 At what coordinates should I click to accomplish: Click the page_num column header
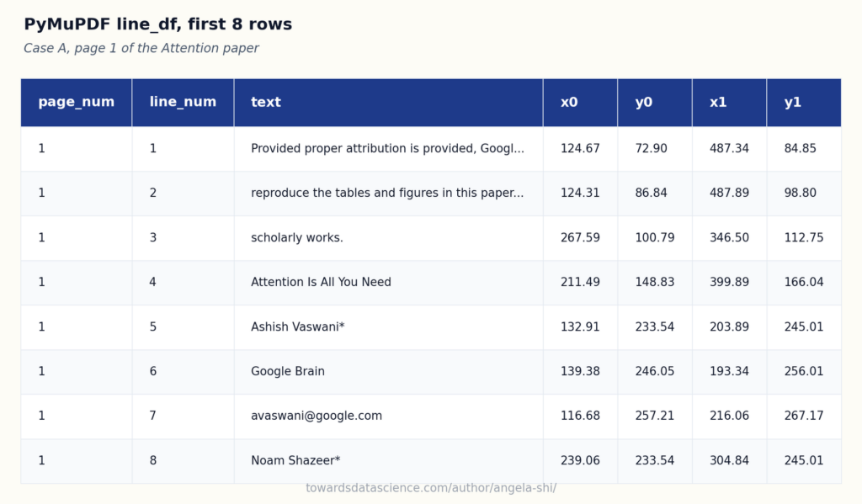[x=77, y=102]
